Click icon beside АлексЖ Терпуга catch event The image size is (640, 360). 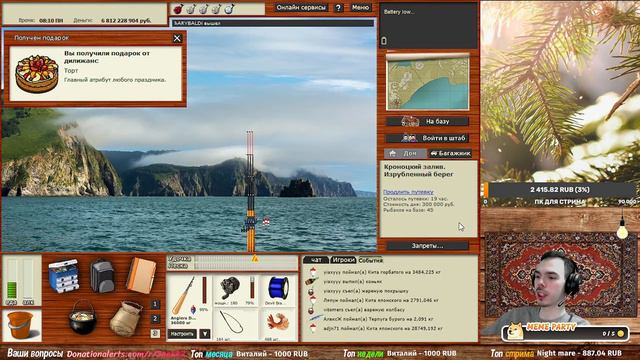pyautogui.click(x=315, y=318)
